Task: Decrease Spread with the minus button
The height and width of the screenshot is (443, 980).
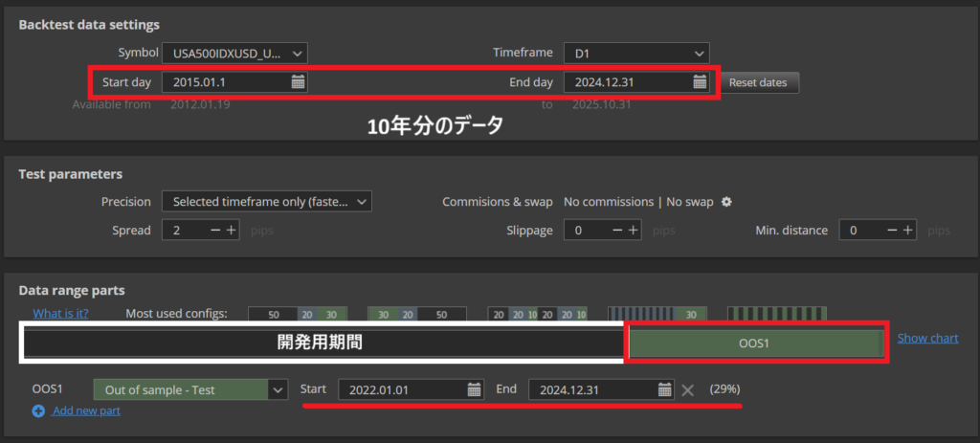Action: click(x=216, y=230)
